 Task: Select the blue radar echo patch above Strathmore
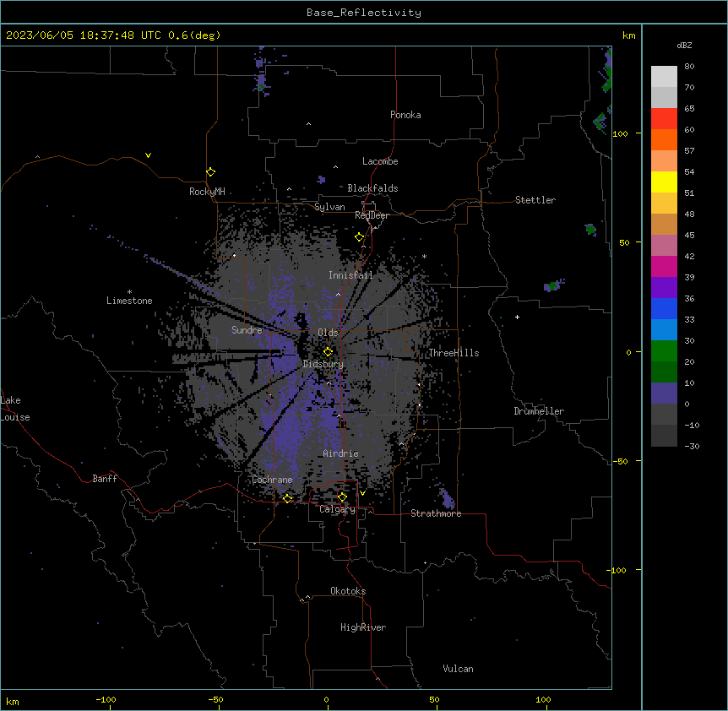(447, 497)
